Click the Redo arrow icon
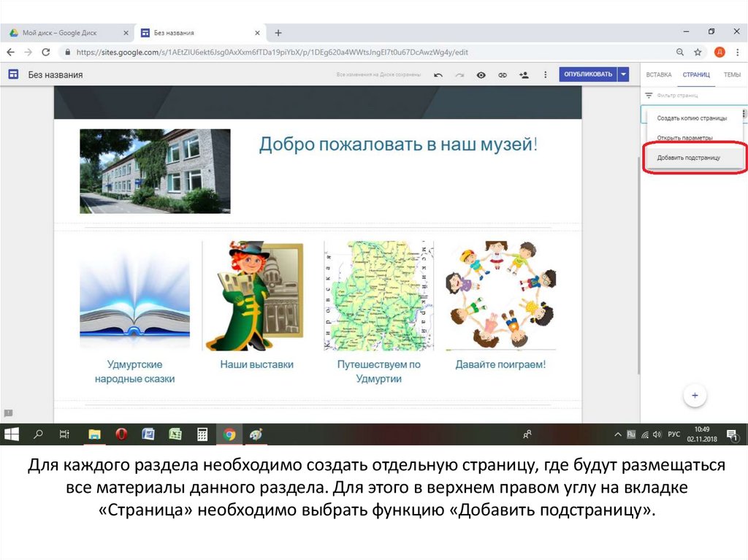The image size is (748, 560). 459,74
